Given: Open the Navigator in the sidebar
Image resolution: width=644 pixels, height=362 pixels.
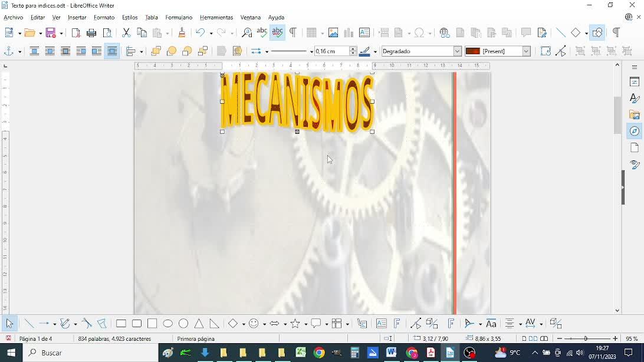Looking at the screenshot, I should [x=635, y=131].
